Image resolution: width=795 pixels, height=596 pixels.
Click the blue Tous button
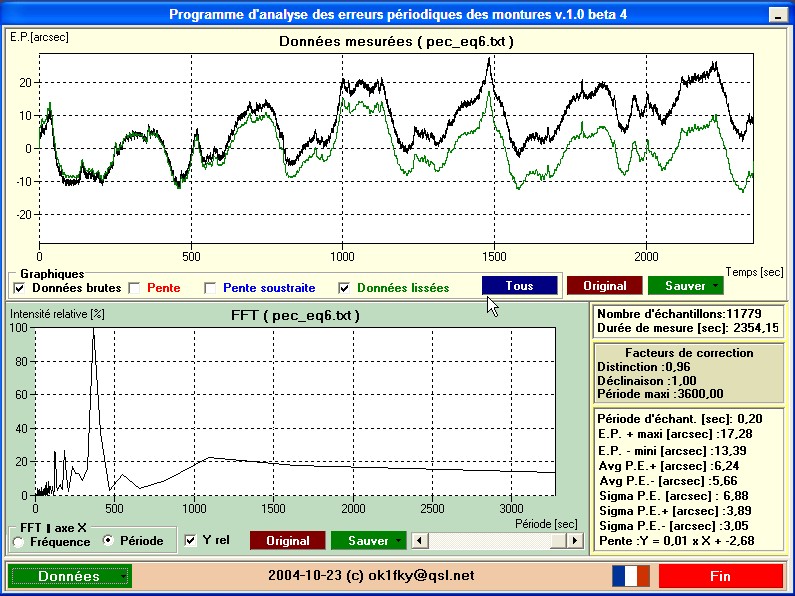point(520,286)
